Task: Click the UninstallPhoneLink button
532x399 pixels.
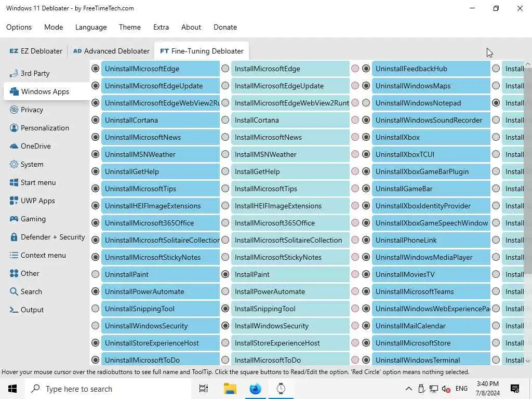Action: pos(431,240)
